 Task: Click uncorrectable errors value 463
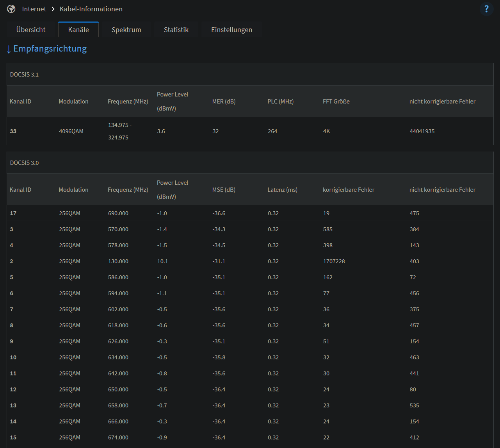(x=415, y=357)
